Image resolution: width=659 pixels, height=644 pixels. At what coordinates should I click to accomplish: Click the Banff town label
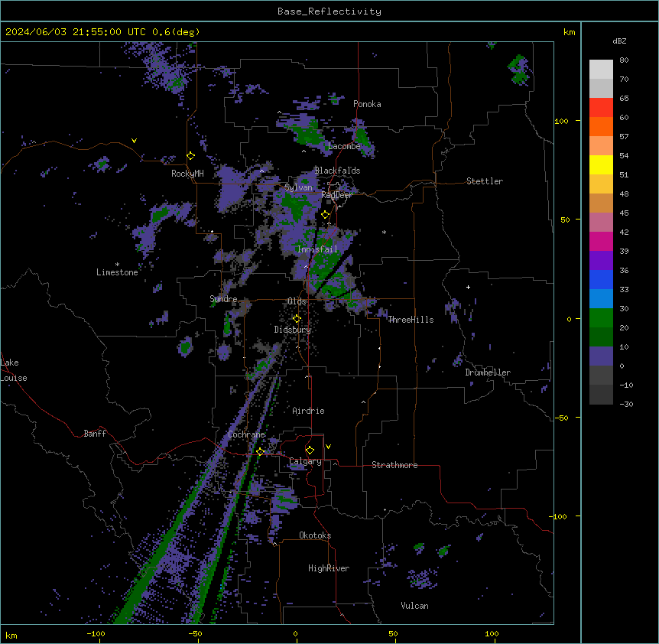(x=95, y=434)
